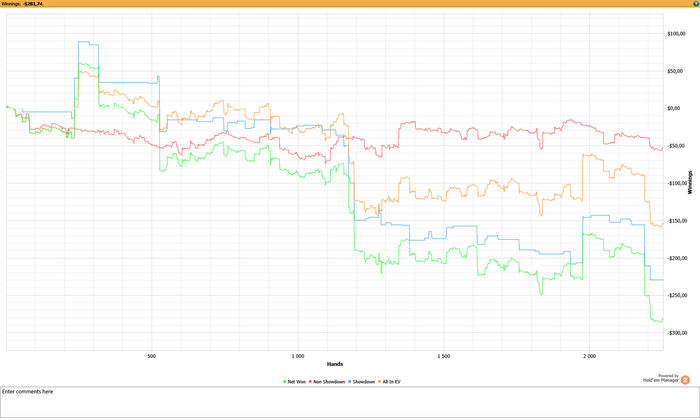Click the 2 000 hands axis label
The image size is (700, 418).
pos(589,356)
